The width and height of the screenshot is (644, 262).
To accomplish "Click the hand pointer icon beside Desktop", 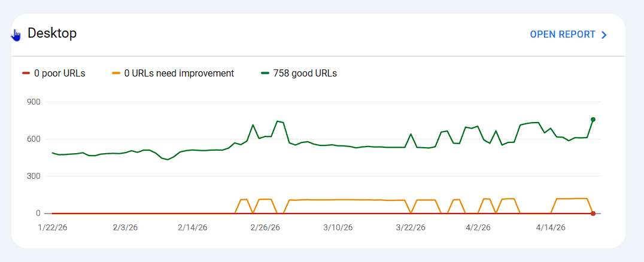I will [x=16, y=35].
